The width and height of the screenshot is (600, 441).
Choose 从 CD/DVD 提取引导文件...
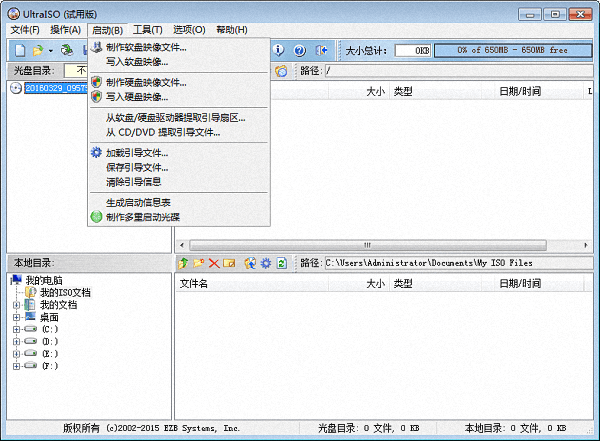pyautogui.click(x=179, y=132)
